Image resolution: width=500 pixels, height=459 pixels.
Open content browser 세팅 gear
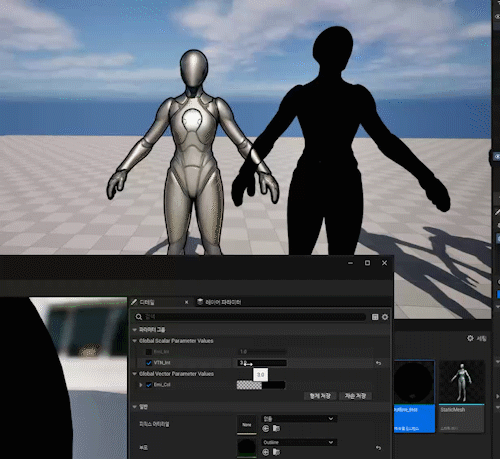pos(477,339)
